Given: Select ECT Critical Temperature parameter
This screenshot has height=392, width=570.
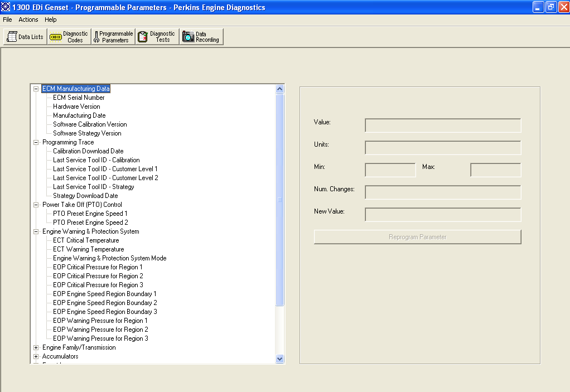Looking at the screenshot, I should point(86,240).
